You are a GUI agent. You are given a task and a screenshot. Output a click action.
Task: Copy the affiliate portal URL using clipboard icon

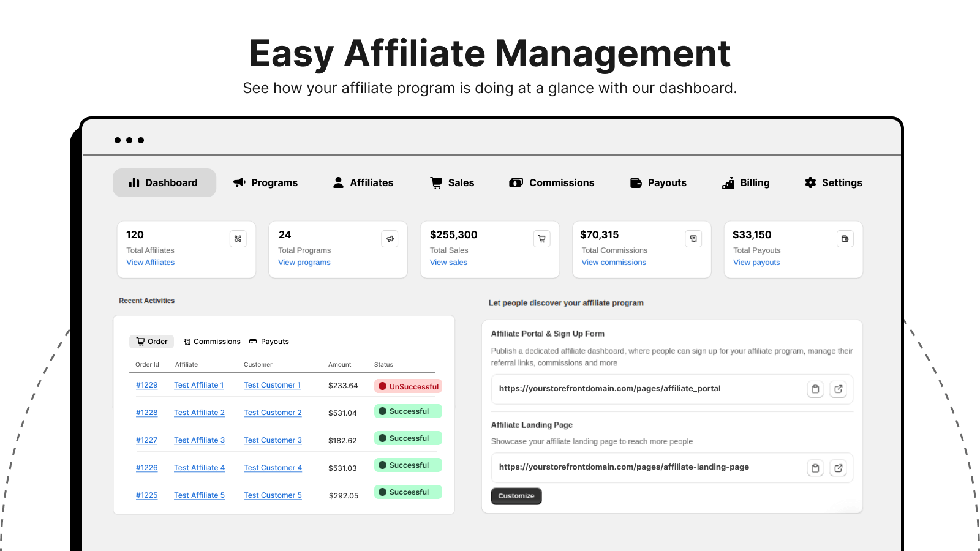[x=815, y=389]
